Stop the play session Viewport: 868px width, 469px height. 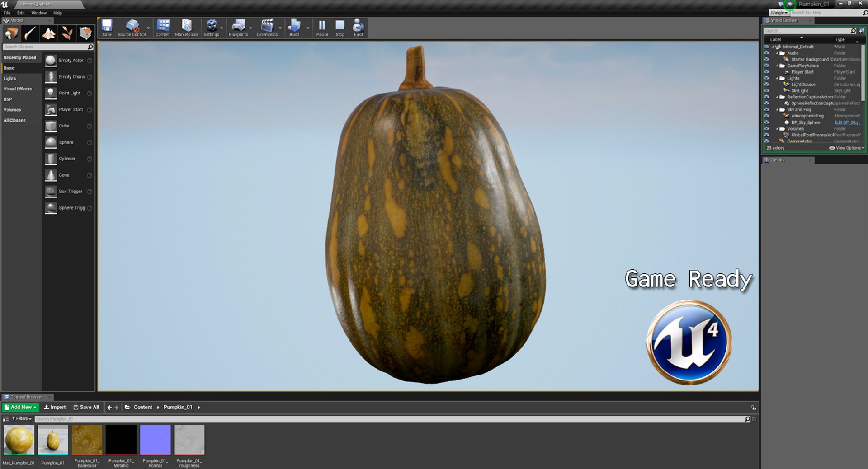tap(340, 28)
